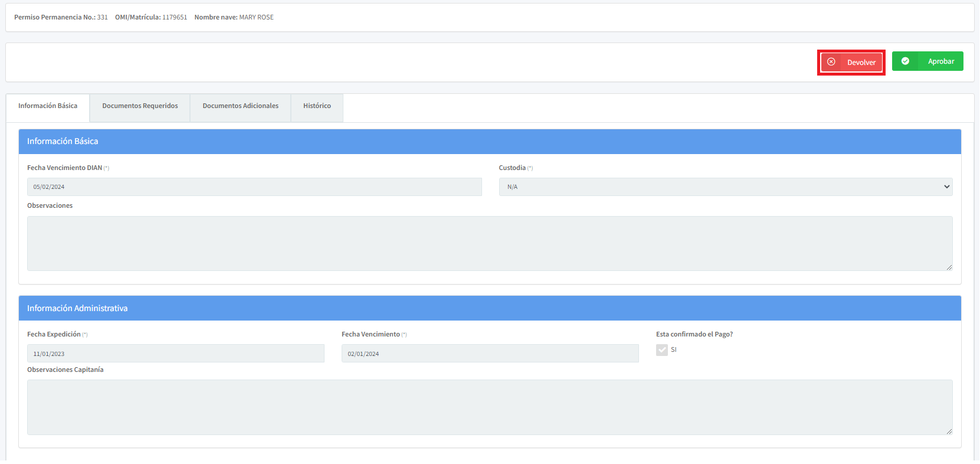The height and width of the screenshot is (464, 980).
Task: Grab the Observaciones textarea resize handle
Action: pos(949,267)
